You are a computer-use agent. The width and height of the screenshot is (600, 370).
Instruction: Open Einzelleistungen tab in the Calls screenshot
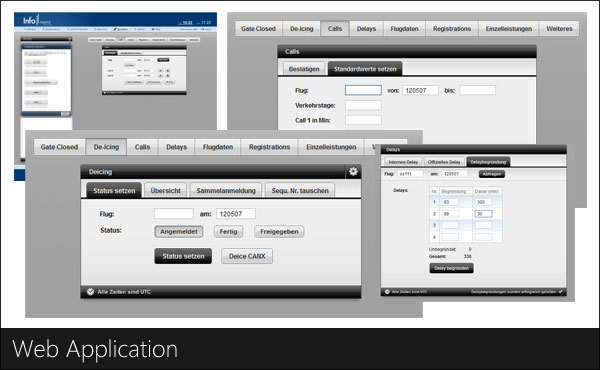509,29
